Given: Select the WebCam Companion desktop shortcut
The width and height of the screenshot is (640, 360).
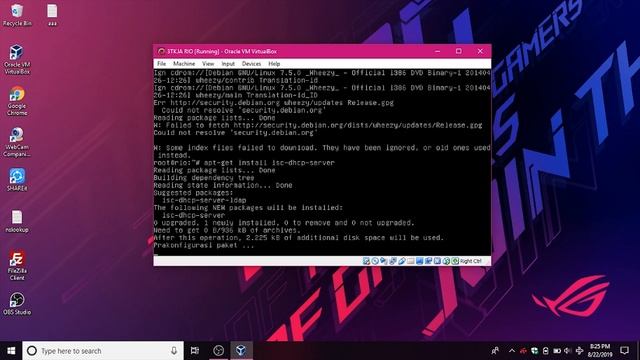Looking at the screenshot, I should point(17,142).
